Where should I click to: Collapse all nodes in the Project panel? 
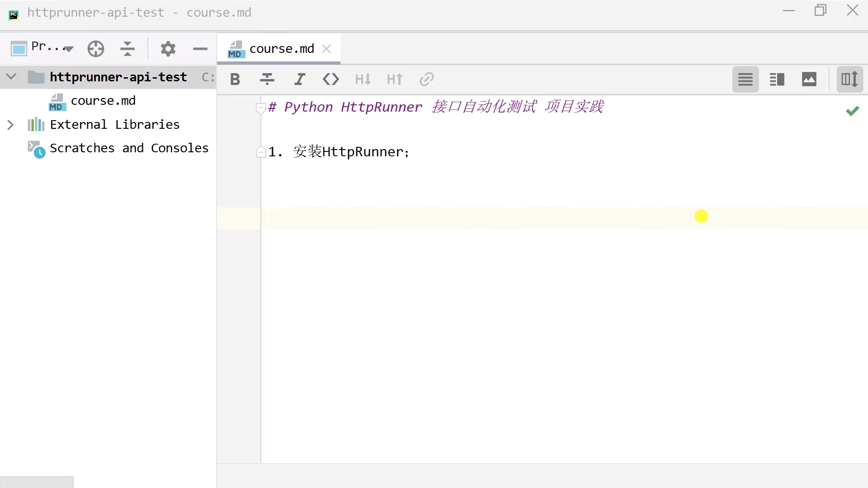click(x=128, y=49)
